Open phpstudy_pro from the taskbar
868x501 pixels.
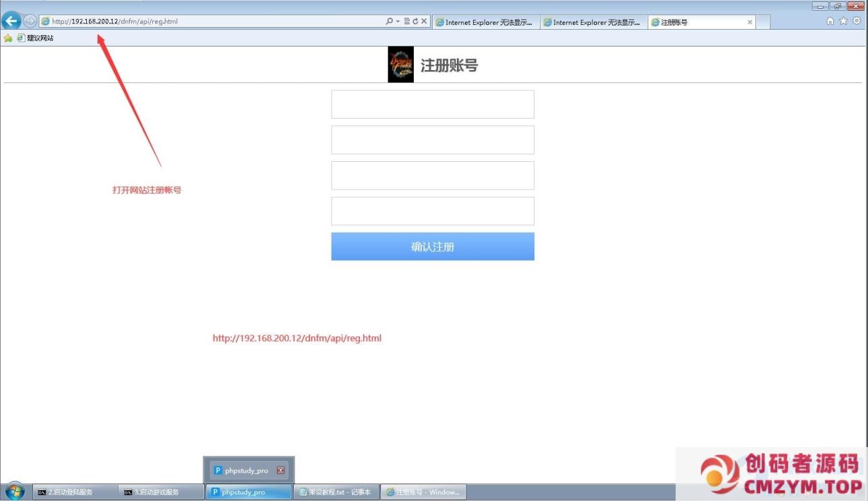(x=248, y=492)
